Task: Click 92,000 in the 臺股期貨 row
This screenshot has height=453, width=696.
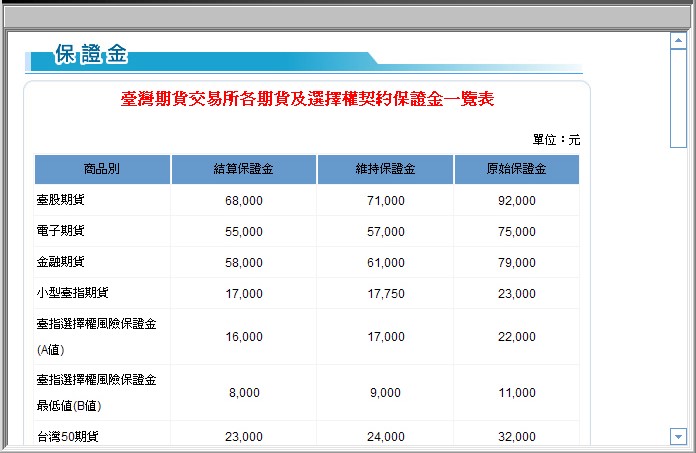Action: [517, 201]
